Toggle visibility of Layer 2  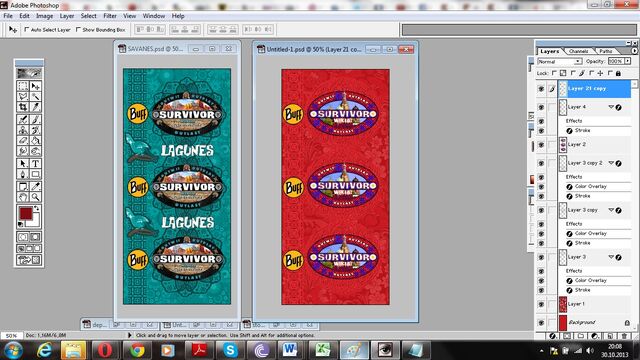click(x=541, y=145)
